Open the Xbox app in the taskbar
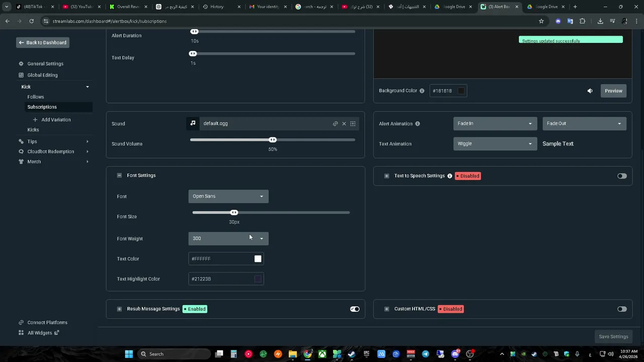This screenshot has height=362, width=644. click(322, 354)
